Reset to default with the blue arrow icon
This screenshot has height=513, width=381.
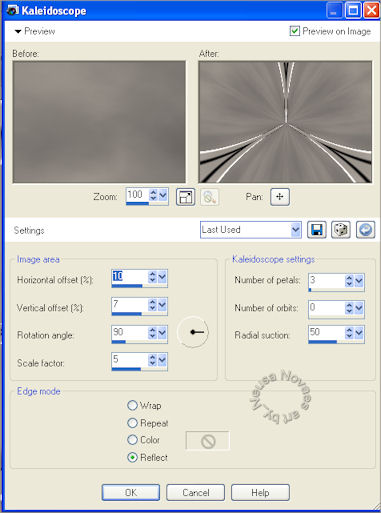pos(365,230)
